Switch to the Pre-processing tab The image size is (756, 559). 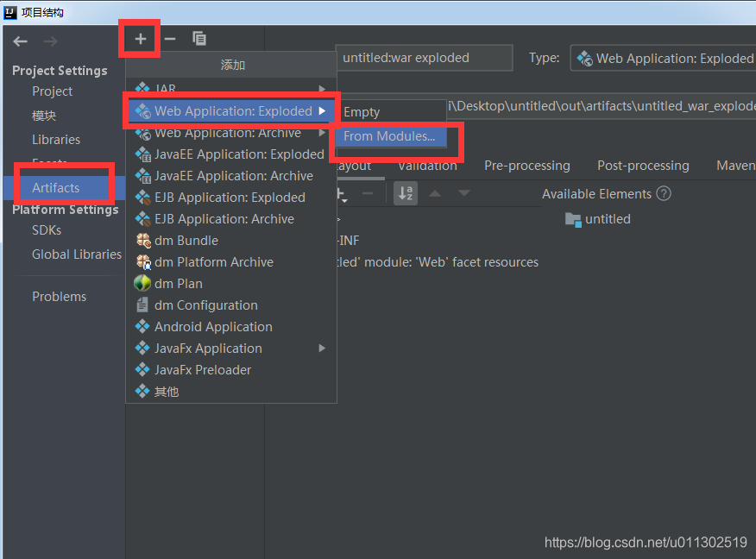pos(527,166)
